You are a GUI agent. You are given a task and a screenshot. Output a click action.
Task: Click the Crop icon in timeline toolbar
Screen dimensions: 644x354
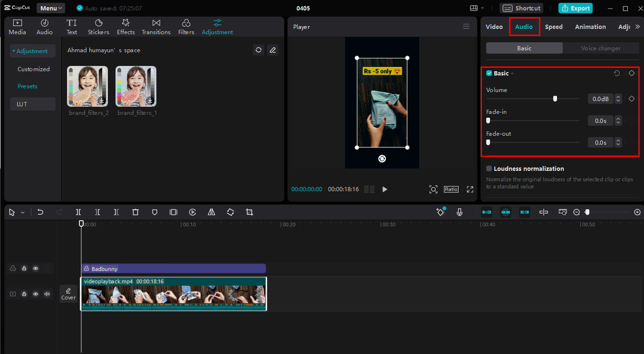click(250, 212)
